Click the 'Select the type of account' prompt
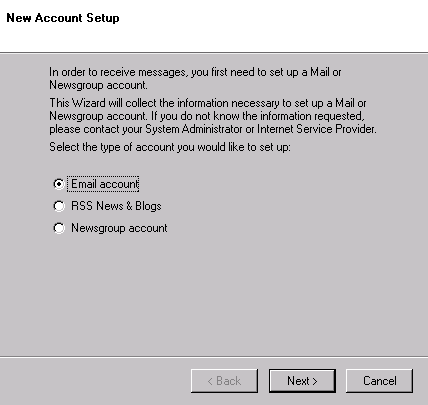428x405 pixels. (x=170, y=147)
